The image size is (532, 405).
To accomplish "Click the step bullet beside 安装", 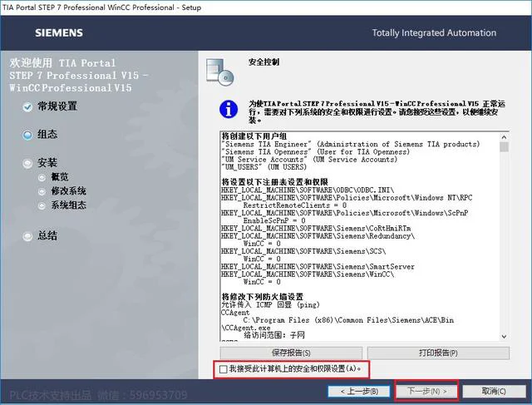I will click(27, 164).
